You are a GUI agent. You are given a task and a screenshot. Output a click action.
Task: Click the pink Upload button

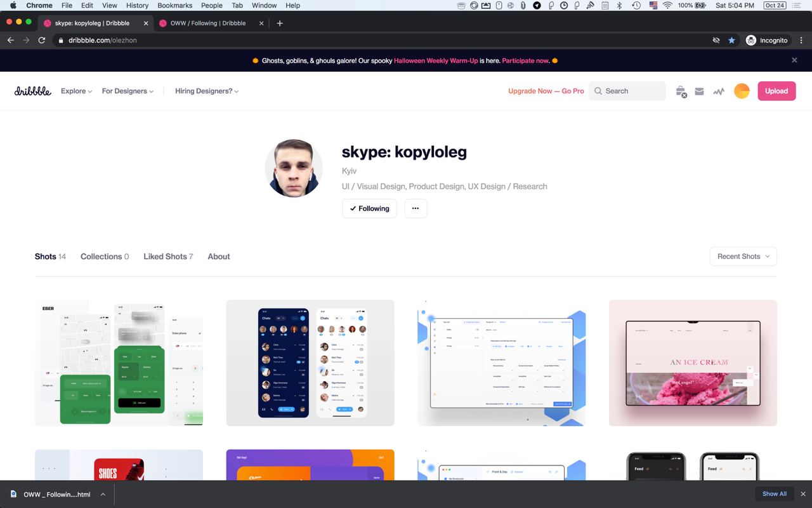[776, 91]
